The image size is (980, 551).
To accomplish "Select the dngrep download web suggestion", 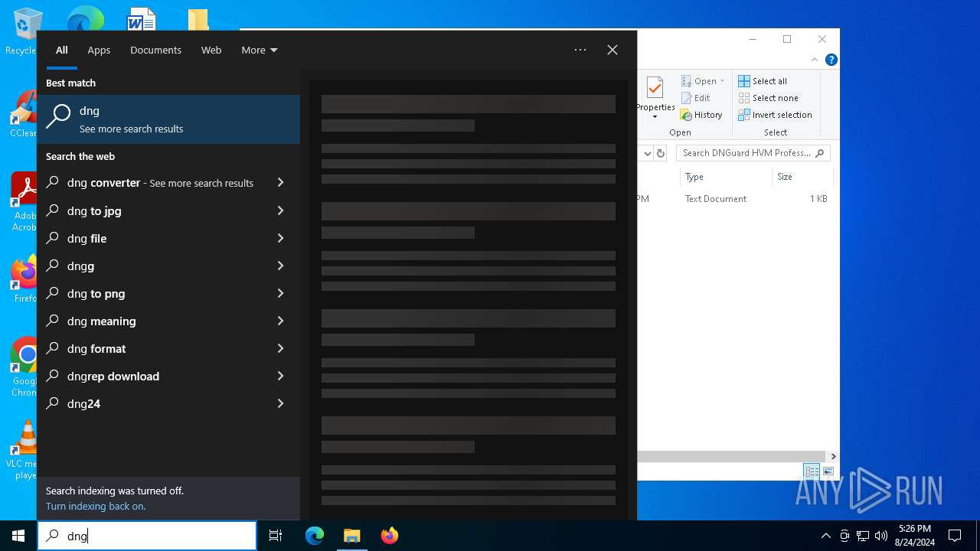I will coord(168,376).
